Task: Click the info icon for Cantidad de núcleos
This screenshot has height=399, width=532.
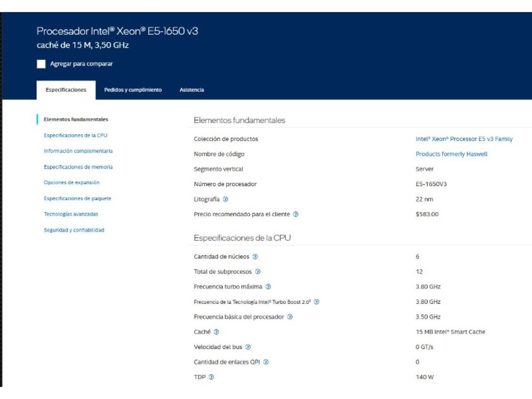Action: tap(255, 256)
